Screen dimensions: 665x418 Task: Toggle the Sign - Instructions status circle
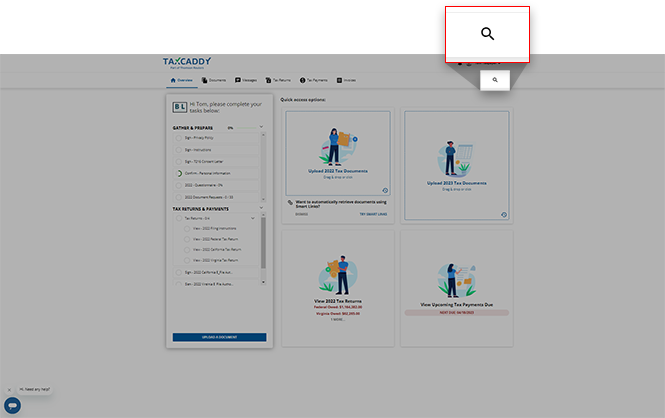coord(179,150)
